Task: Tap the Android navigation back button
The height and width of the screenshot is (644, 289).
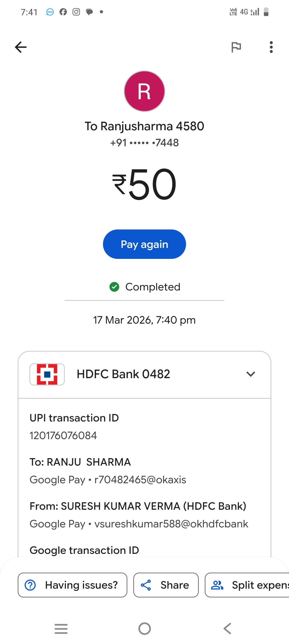Action: [227, 628]
